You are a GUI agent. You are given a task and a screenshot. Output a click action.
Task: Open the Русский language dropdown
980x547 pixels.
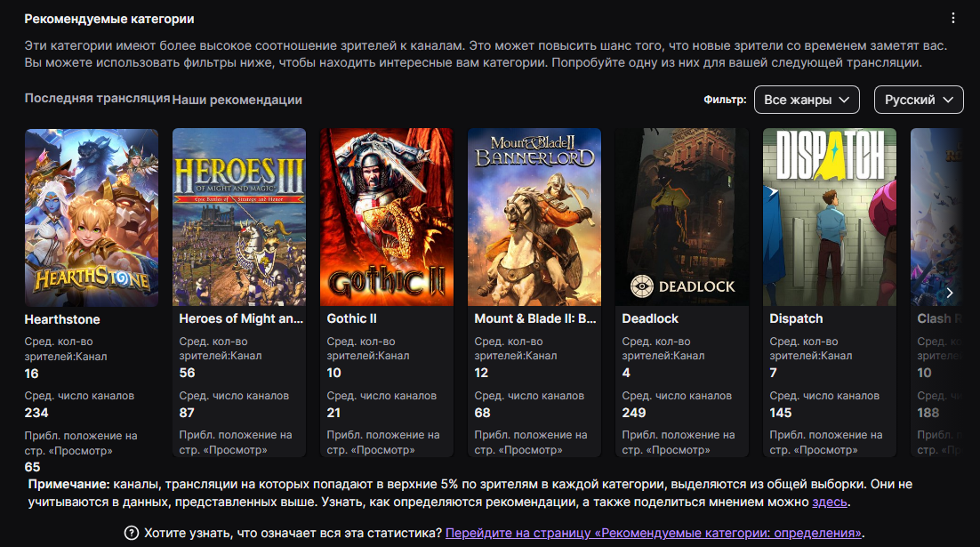[x=919, y=100]
